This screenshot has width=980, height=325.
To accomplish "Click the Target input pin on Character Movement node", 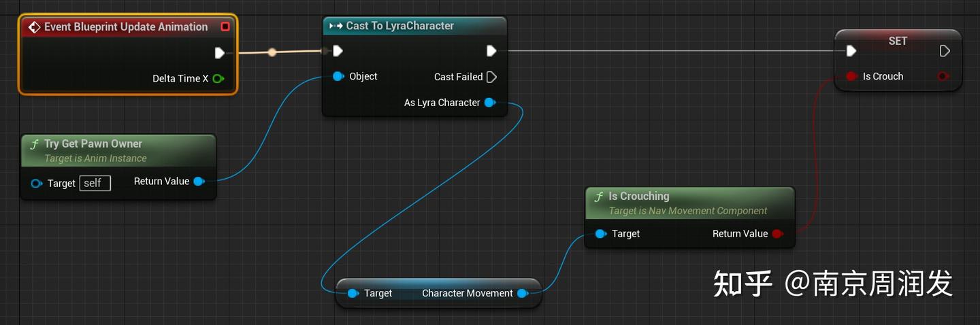I will (353, 293).
